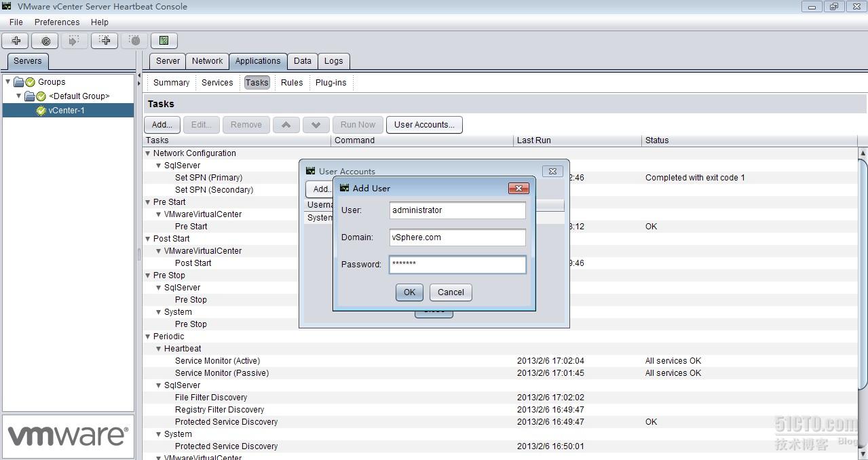Screen dimensions: 868x460
Task: Click the User Accounts... button
Action: tap(424, 125)
